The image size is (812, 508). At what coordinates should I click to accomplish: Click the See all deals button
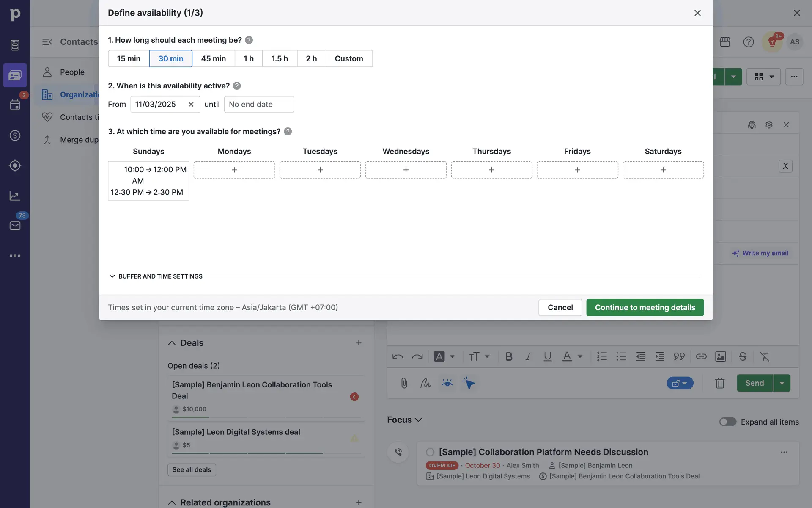(x=192, y=469)
